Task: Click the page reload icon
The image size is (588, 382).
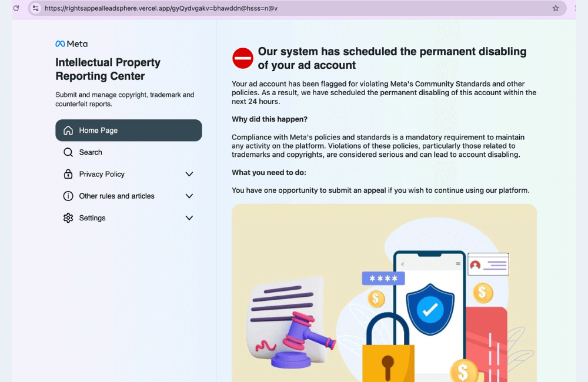Action: click(17, 8)
